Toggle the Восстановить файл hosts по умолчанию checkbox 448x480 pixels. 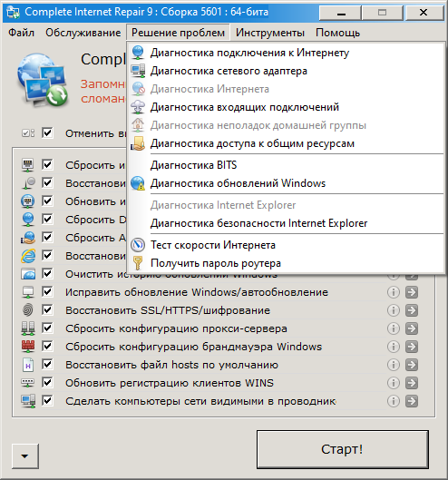coord(47,364)
